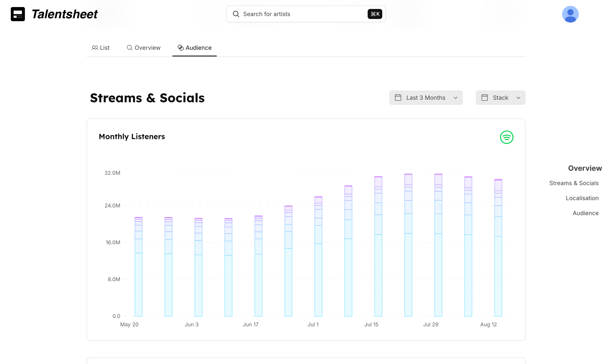Click the Streams & Socials page heading
This screenshot has width=610, height=364.
147,98
